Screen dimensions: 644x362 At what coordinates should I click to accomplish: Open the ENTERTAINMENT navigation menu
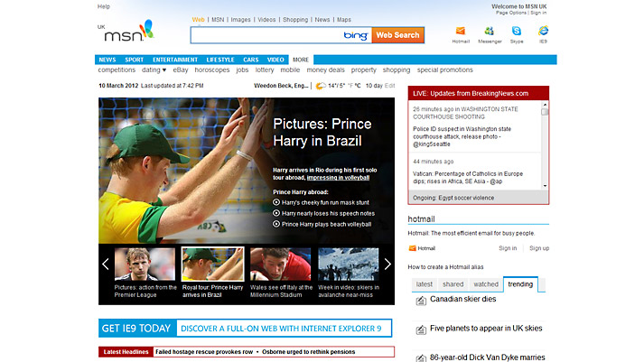point(174,60)
